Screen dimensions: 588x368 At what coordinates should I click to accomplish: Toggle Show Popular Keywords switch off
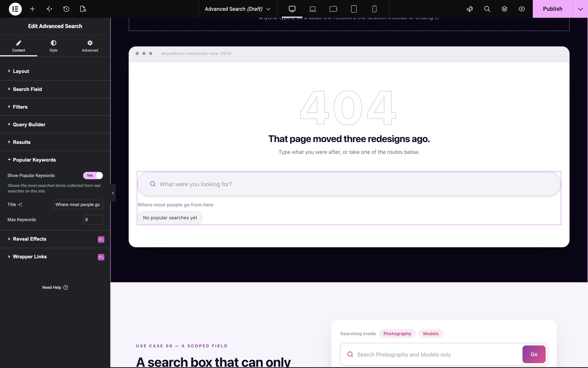(93, 176)
